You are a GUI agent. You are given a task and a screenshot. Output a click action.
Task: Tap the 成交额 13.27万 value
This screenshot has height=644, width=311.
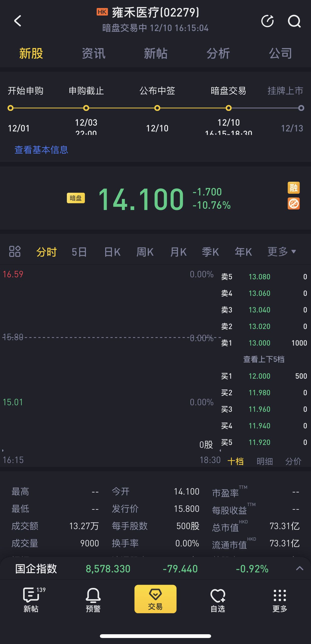coord(84,526)
